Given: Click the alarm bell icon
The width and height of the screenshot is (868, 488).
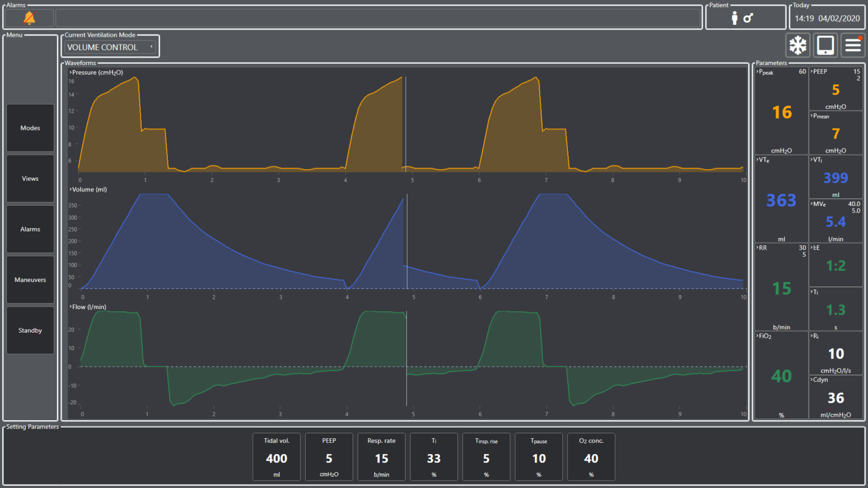Looking at the screenshot, I should (x=29, y=18).
